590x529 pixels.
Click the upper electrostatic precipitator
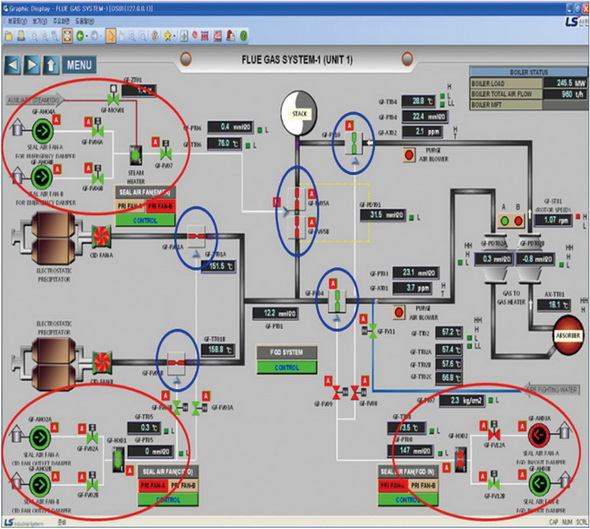point(53,238)
